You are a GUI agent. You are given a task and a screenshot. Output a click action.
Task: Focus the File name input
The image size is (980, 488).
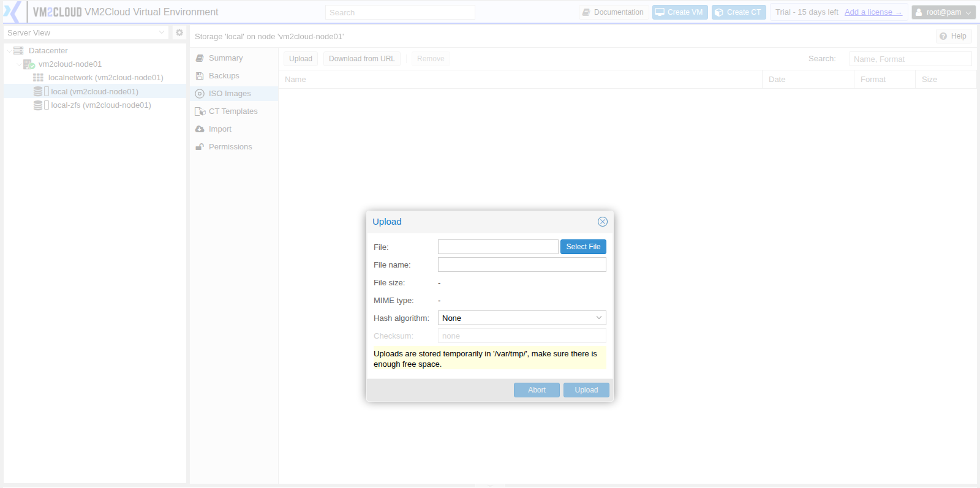click(522, 265)
